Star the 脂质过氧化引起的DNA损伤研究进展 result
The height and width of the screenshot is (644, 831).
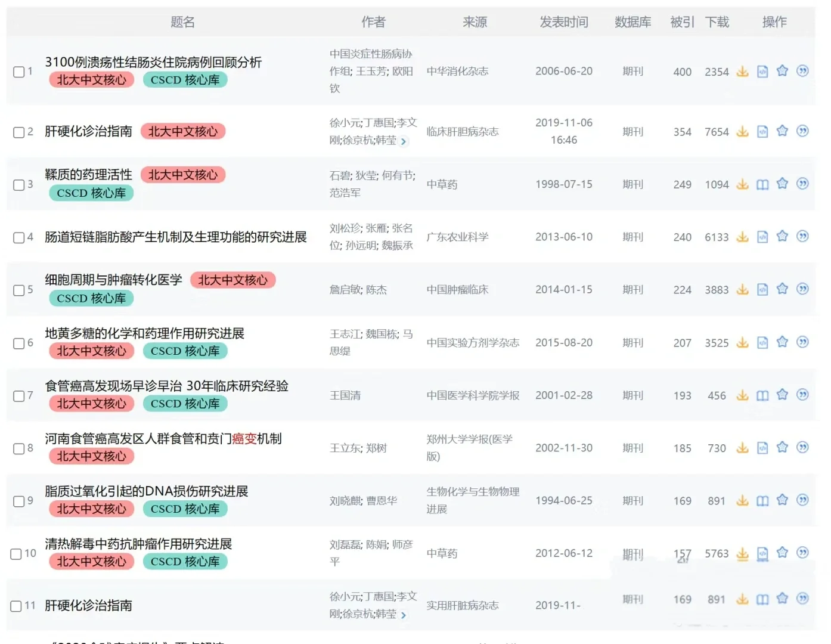[x=783, y=500]
